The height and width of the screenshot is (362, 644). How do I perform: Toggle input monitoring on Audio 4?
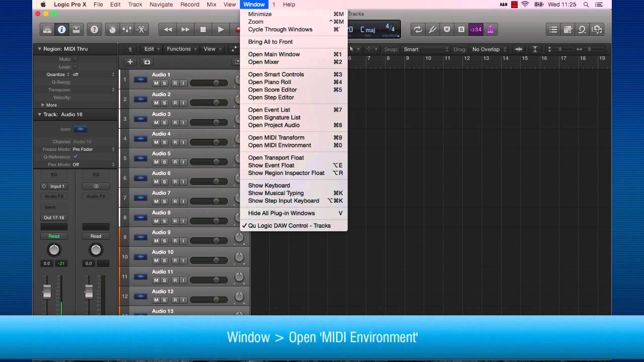tap(183, 142)
